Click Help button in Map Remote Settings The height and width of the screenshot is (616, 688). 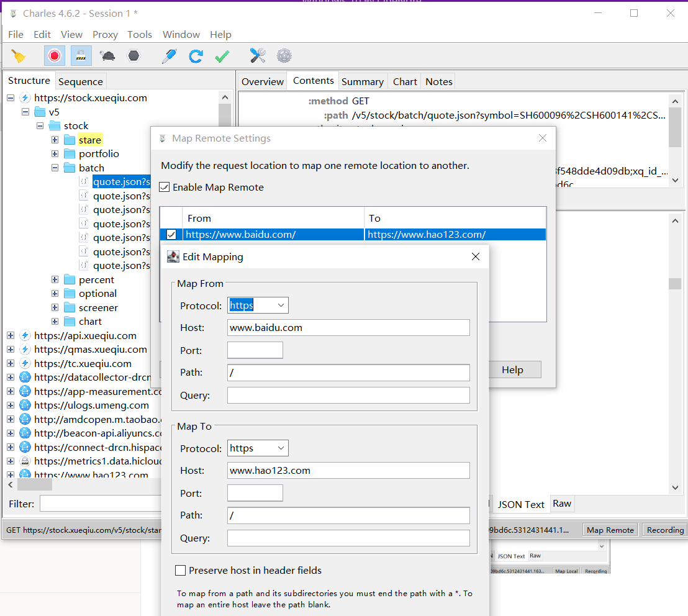click(x=512, y=370)
